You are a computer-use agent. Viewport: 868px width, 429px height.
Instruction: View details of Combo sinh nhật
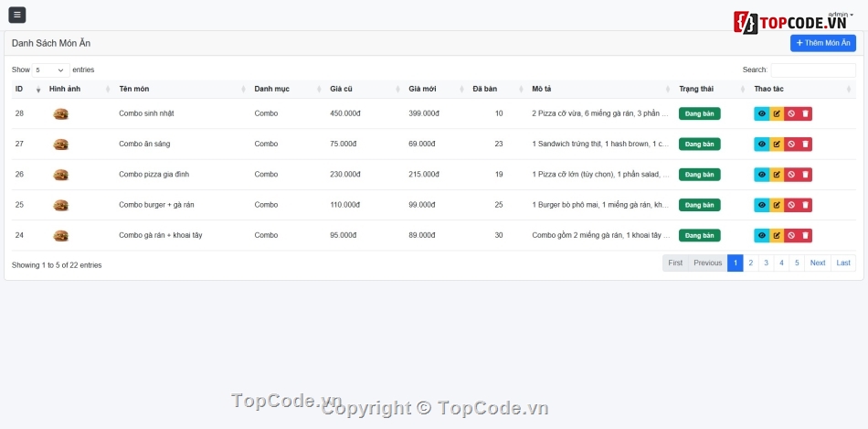tap(762, 113)
